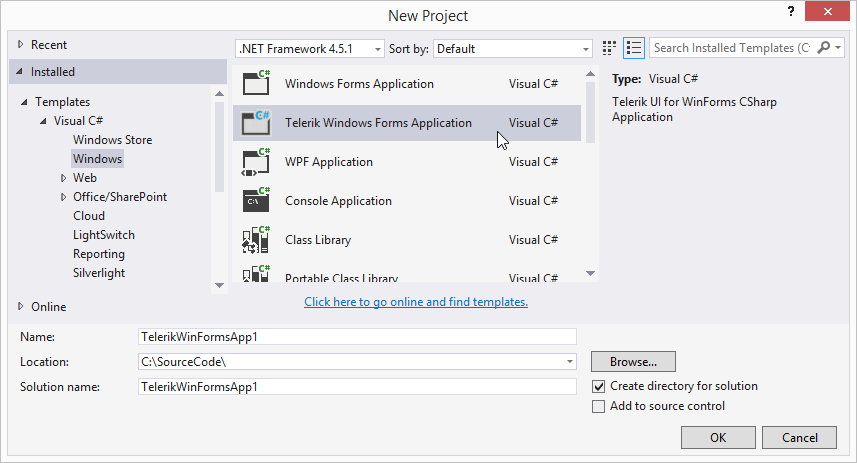The height and width of the screenshot is (463, 857).
Task: Click the OK button
Action: (x=718, y=437)
